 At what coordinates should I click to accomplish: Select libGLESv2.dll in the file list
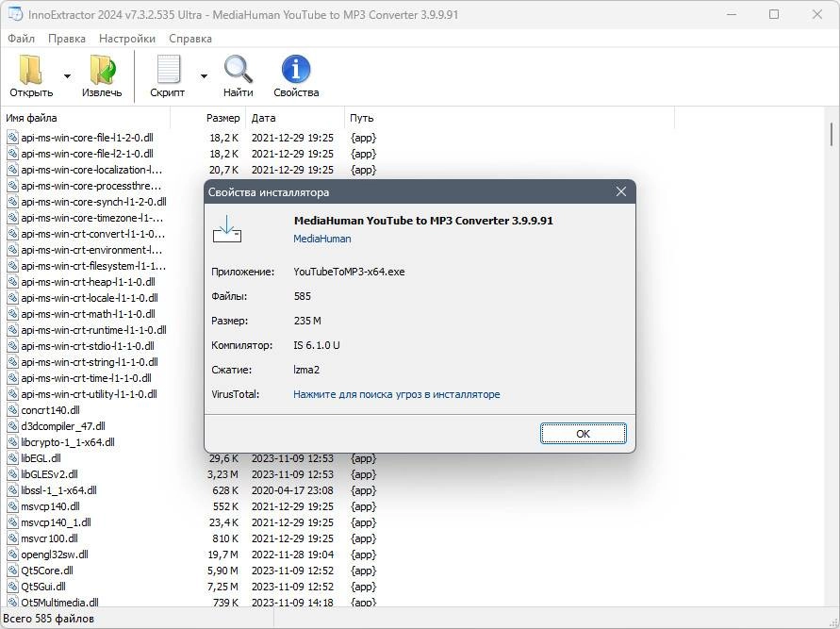tap(49, 474)
